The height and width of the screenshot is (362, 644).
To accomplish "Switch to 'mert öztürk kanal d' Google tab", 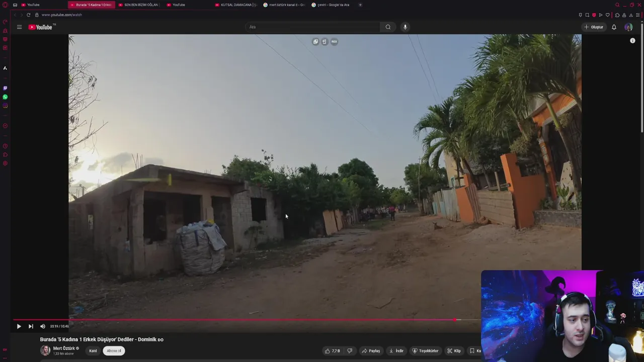I will (285, 5).
